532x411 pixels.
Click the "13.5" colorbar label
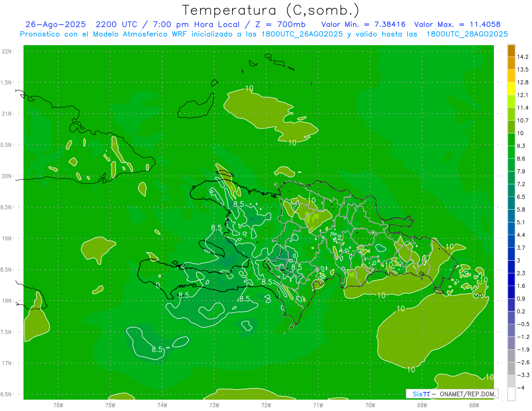[x=523, y=70]
